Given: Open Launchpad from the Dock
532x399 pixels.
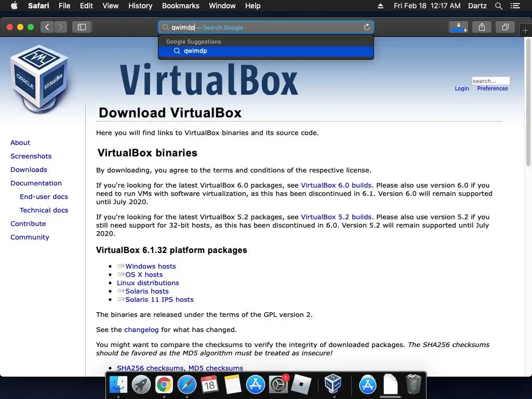Looking at the screenshot, I should click(x=141, y=384).
